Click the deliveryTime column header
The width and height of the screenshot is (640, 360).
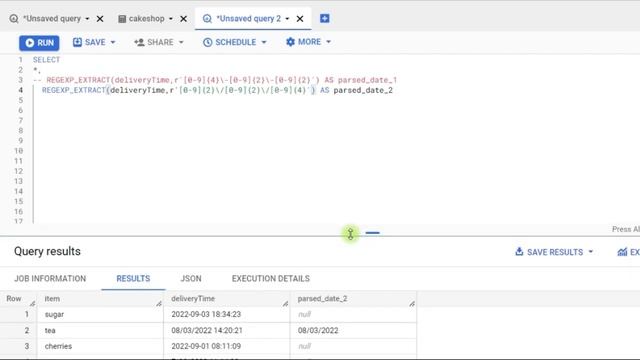(227, 299)
